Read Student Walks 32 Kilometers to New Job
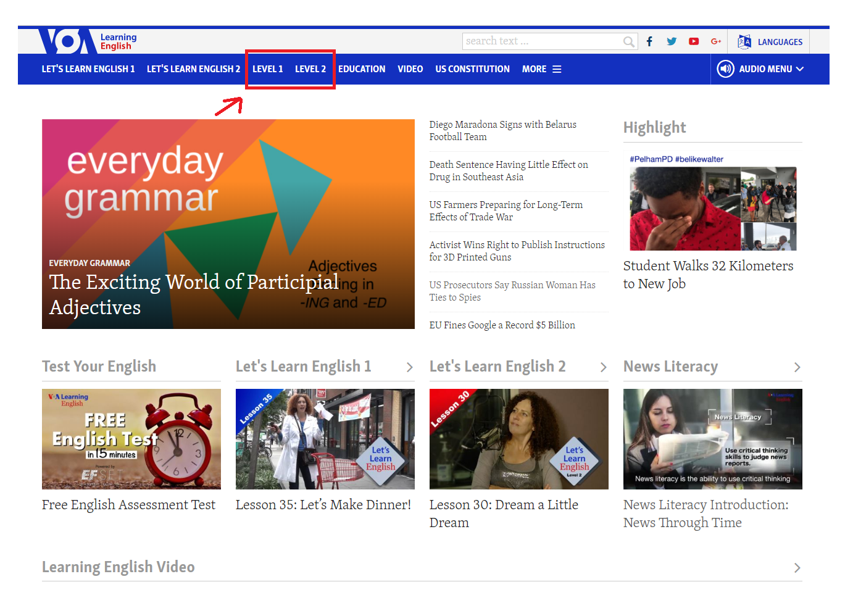Screen dimensions: 853x616 click(709, 275)
